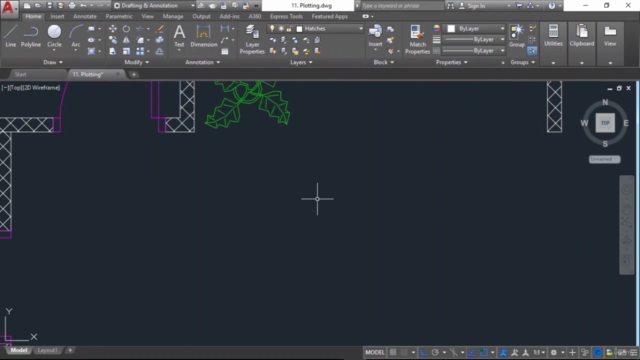Screen dimensions: 640x360
Task: Click the Table icon in Annotation
Action: 225,51
